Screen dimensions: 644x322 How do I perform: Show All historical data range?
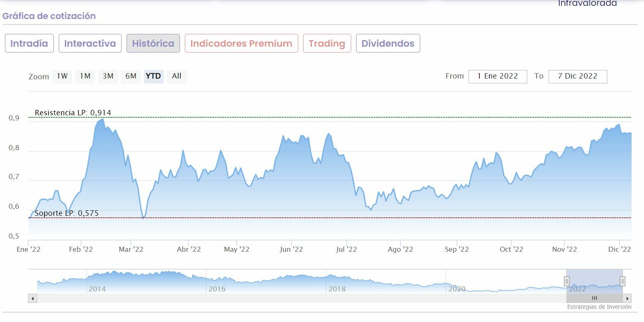(x=177, y=76)
